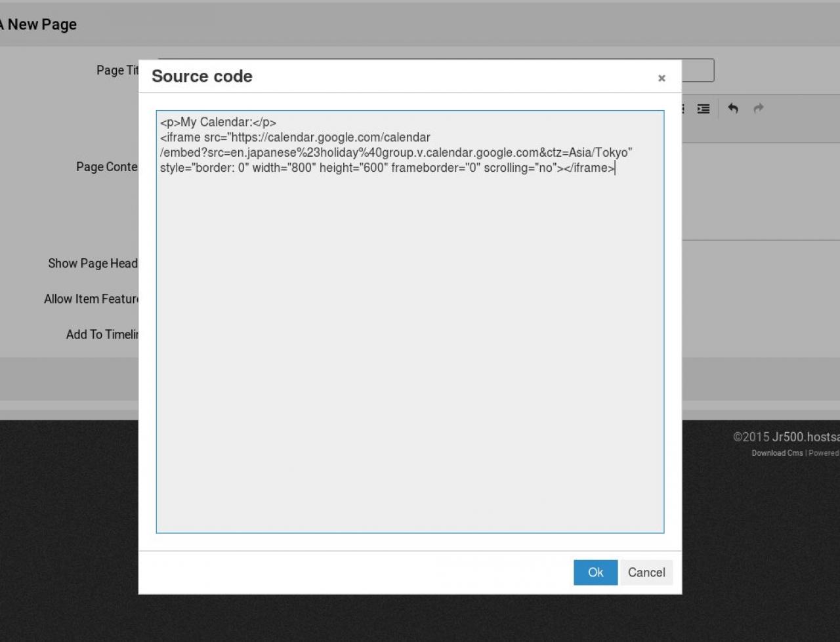
Task: Click the Ok button in Source code dialog
Action: [x=595, y=572]
